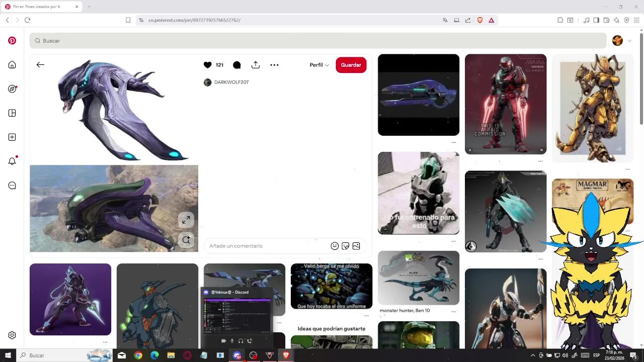Viewport: 644px width, 362px height.
Task: Mute microphone in Discord preview popup
Action: (232, 341)
